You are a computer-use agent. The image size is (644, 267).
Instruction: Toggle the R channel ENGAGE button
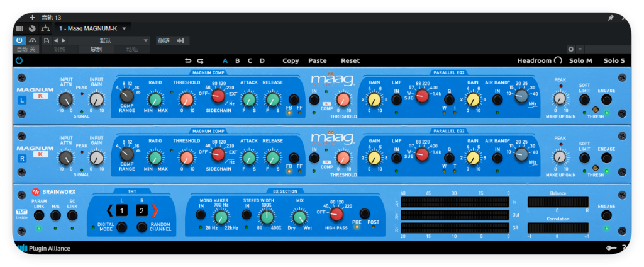(606, 158)
